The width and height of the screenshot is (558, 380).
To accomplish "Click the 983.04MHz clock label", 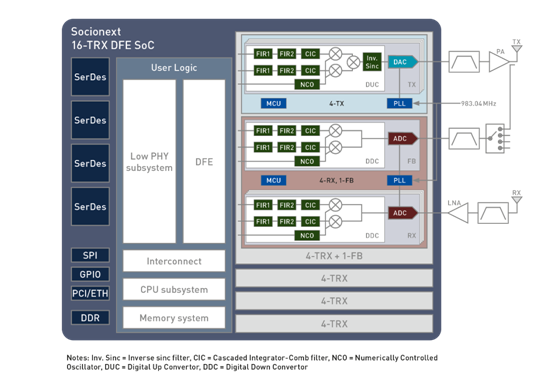I will point(478,104).
